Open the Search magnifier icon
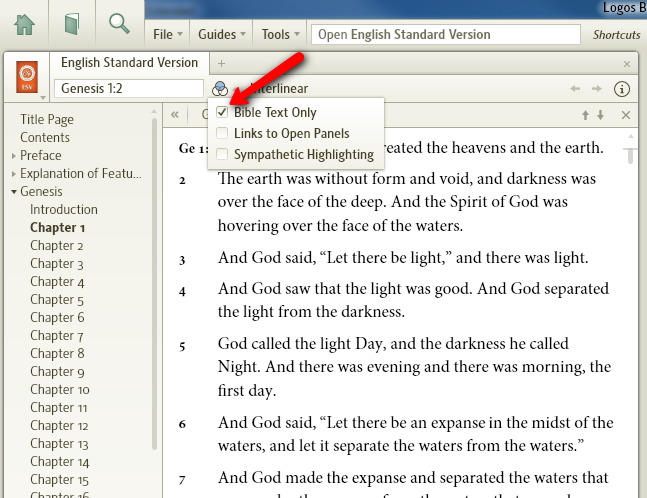This screenshot has height=498, width=647. 119,24
